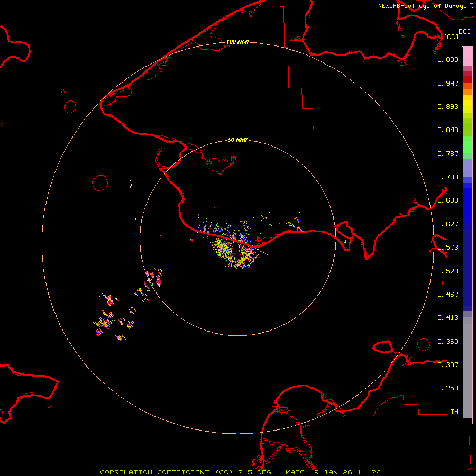Click the 0.413 scale value
Screen dimensions: 476x476
point(448,318)
